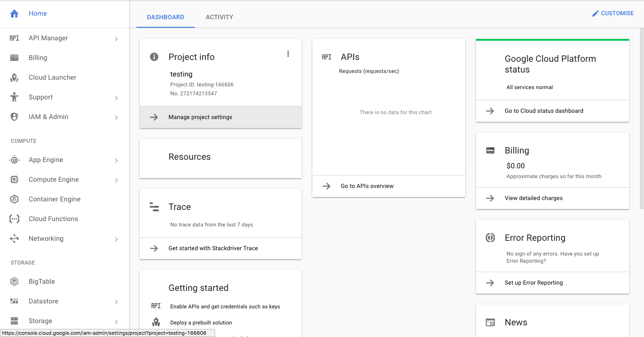This screenshot has width=644, height=337.
Task: Click the BigTable icon in sidebar
Action: 14,282
